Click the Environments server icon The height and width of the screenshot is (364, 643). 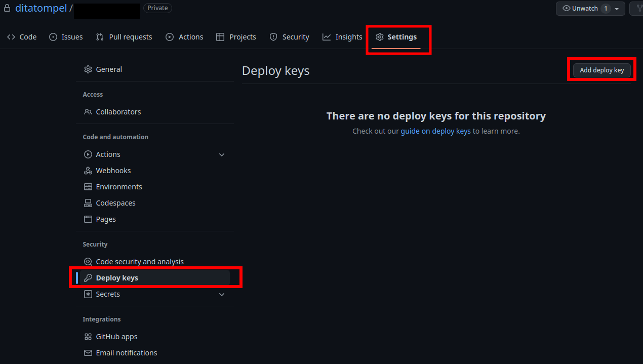[88, 187]
